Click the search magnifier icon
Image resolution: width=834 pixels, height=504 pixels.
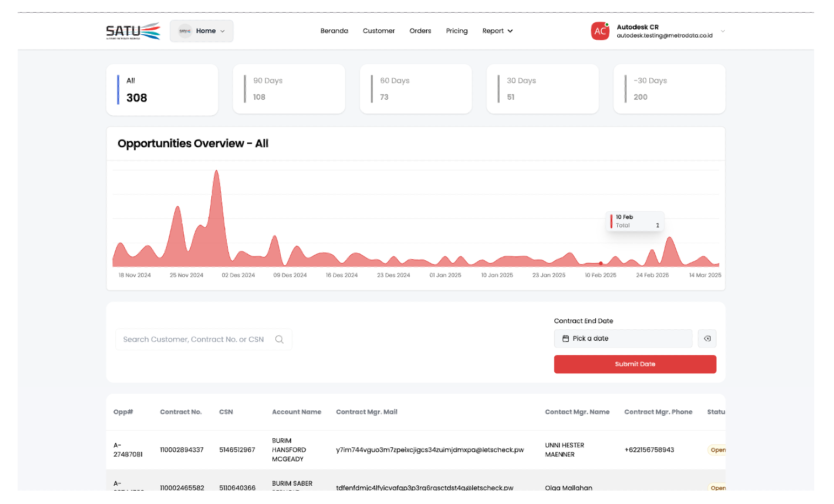pyautogui.click(x=279, y=340)
